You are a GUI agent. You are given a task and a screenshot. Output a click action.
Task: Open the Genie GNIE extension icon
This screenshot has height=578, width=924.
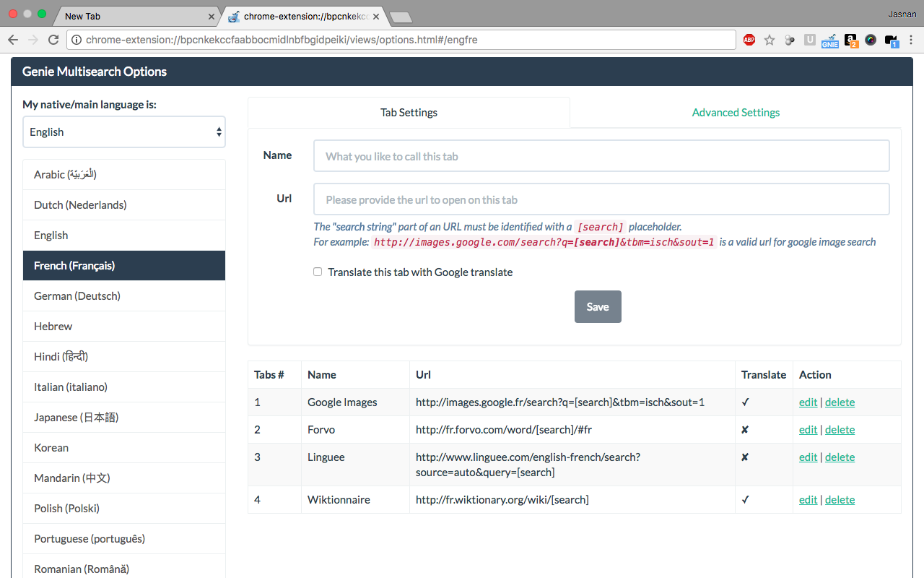[x=830, y=40]
